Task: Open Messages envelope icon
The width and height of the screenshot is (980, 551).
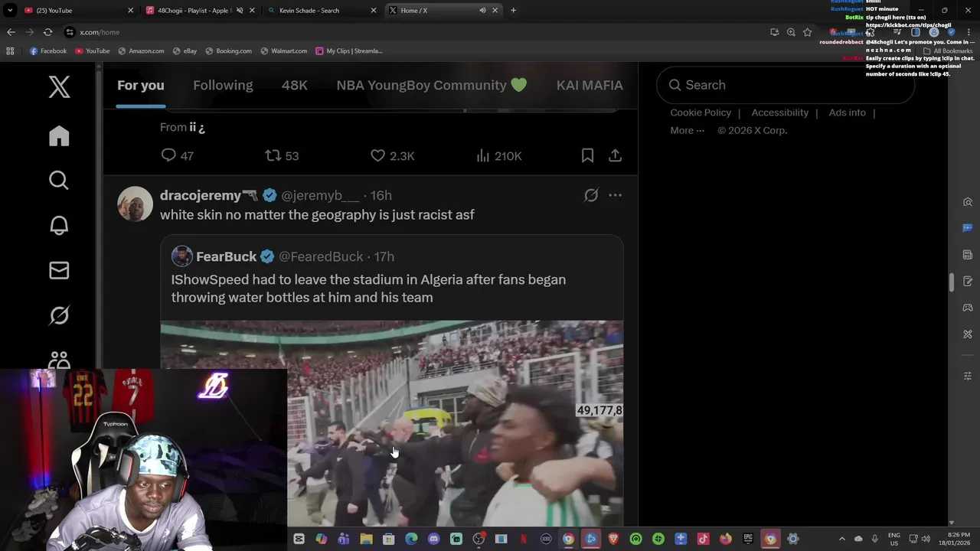Action: point(59,270)
